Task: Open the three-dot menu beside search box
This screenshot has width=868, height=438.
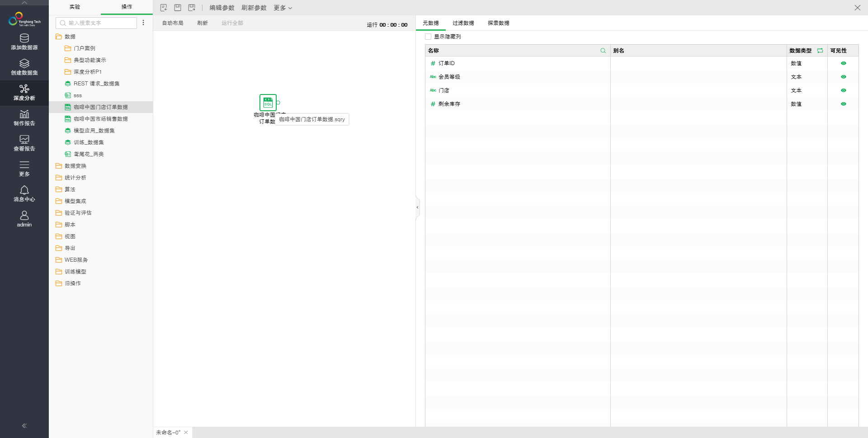Action: (x=143, y=23)
